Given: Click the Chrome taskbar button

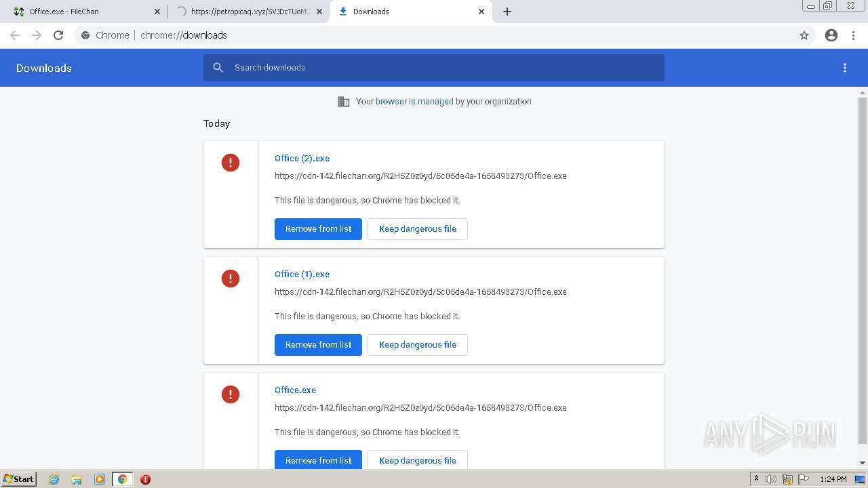Looking at the screenshot, I should click(x=123, y=479).
